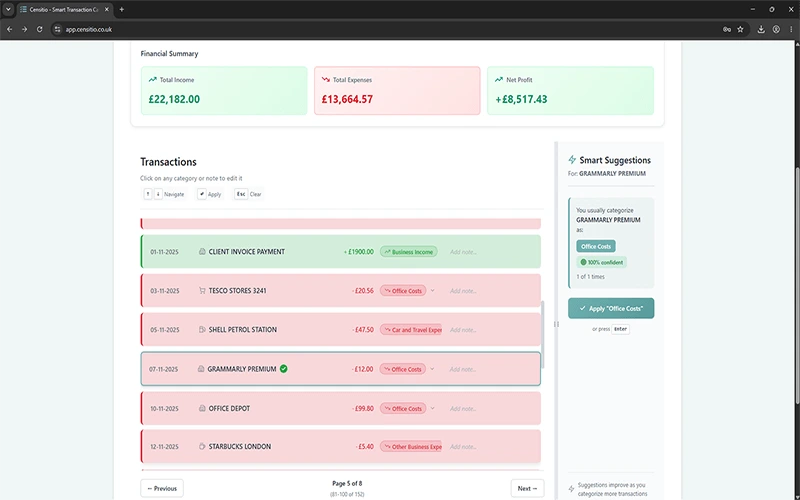Click the Page 5 of 8 indicator
800x500 pixels.
point(347,483)
